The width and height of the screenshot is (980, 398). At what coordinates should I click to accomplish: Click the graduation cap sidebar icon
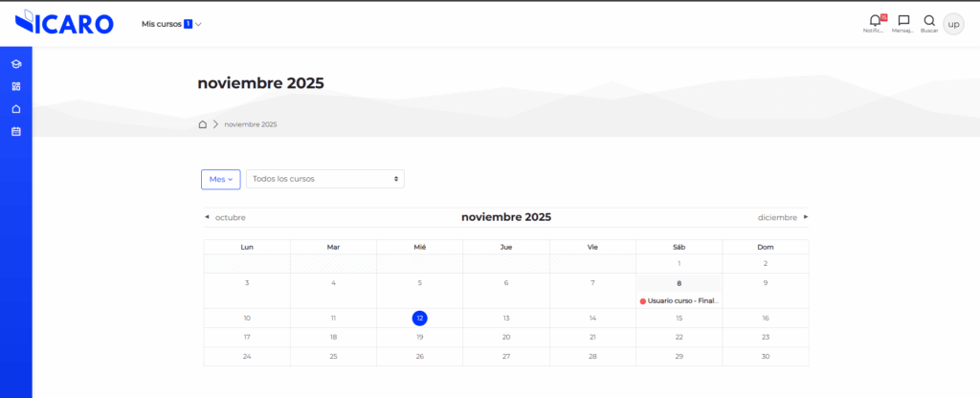click(x=15, y=64)
